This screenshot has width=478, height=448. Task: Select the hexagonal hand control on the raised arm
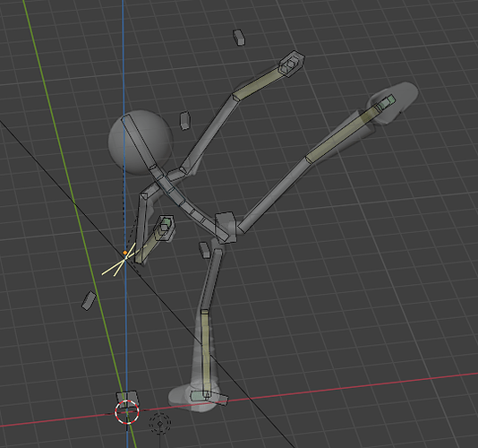292,65
